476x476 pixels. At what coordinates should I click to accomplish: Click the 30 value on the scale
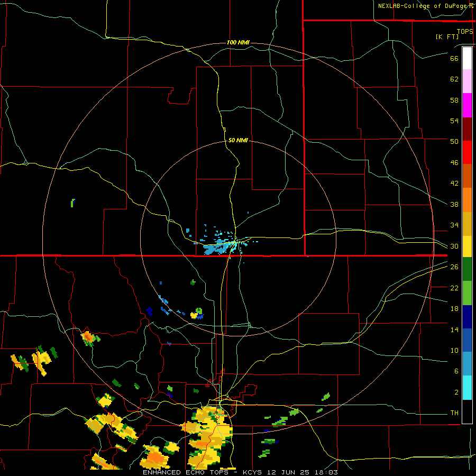454,246
